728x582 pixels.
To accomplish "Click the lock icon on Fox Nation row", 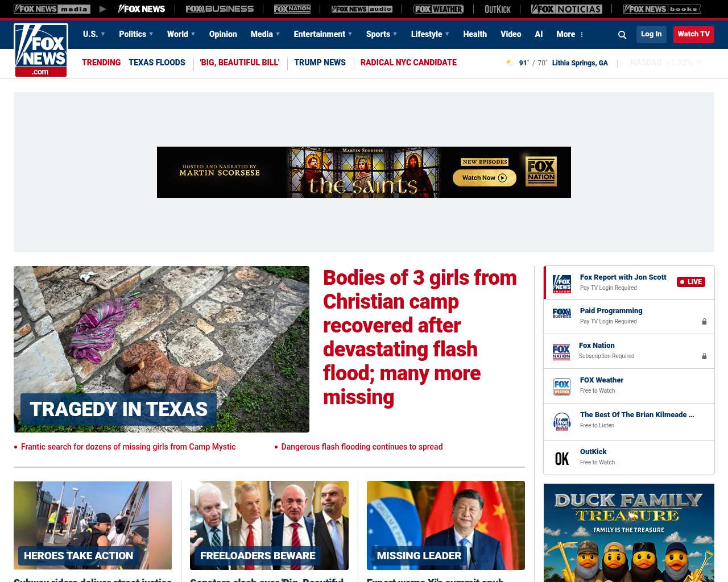I will tap(704, 356).
